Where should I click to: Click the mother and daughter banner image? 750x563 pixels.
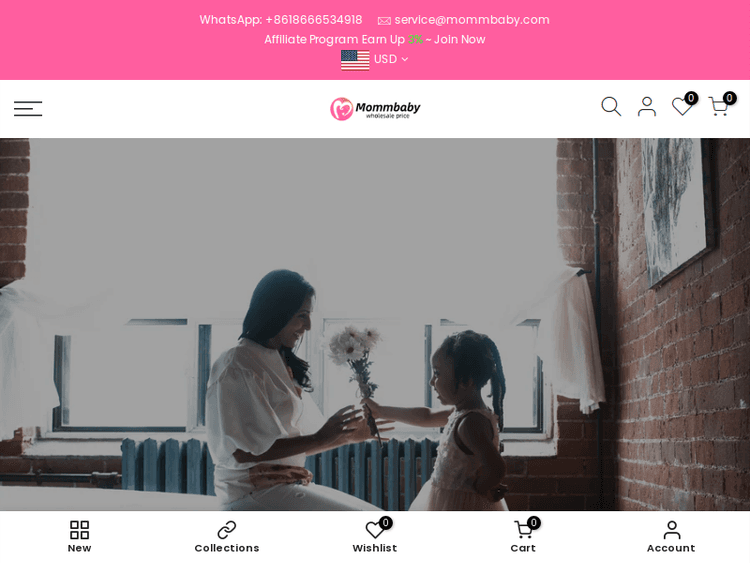coord(375,324)
